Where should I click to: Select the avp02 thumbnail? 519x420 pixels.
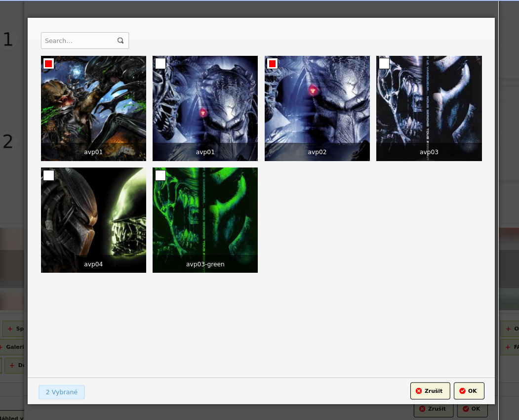pyautogui.click(x=317, y=108)
